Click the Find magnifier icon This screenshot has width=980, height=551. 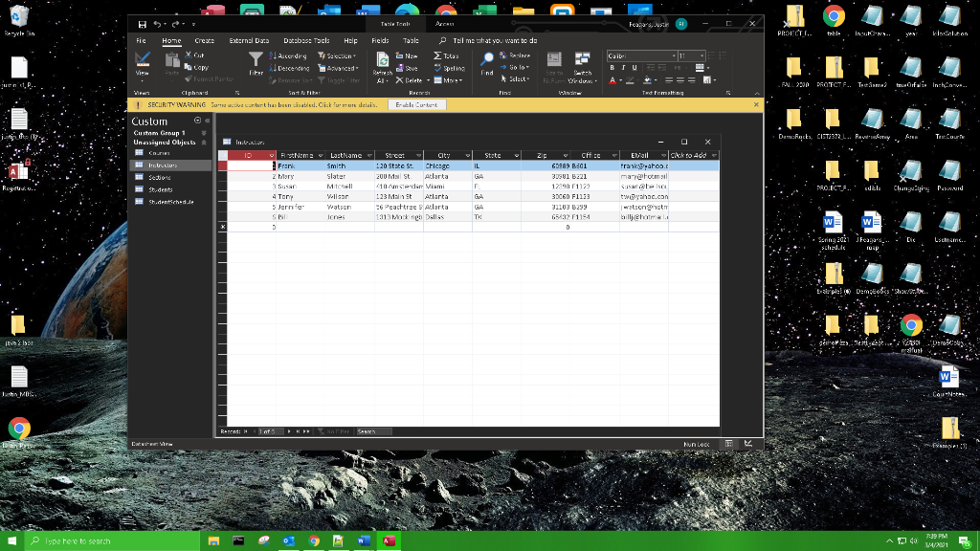click(x=487, y=60)
